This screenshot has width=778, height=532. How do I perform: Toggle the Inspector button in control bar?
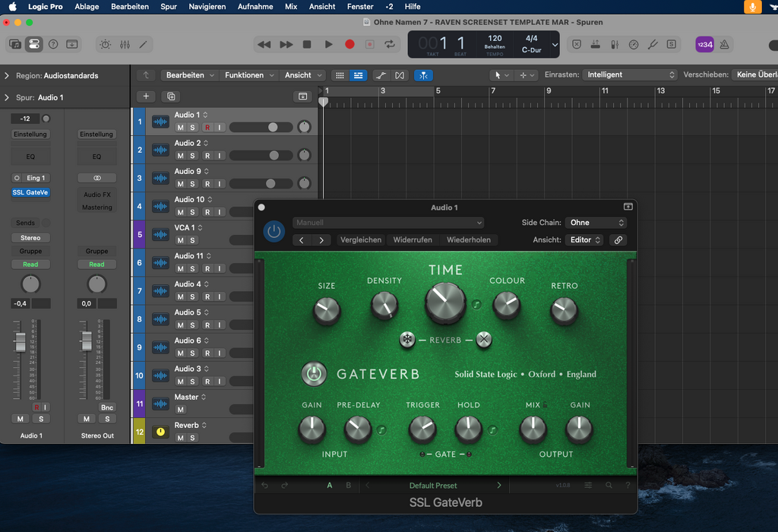click(x=33, y=44)
